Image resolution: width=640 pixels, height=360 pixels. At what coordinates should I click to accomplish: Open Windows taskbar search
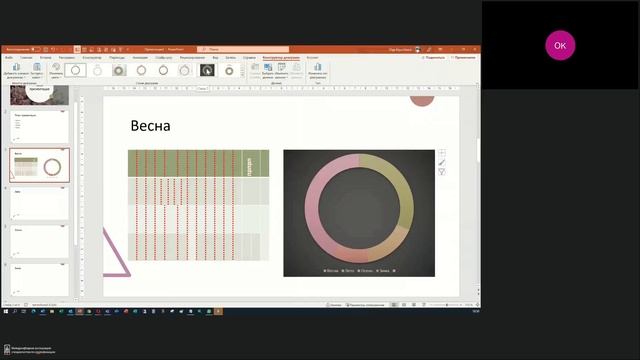pyautogui.click(x=15, y=311)
